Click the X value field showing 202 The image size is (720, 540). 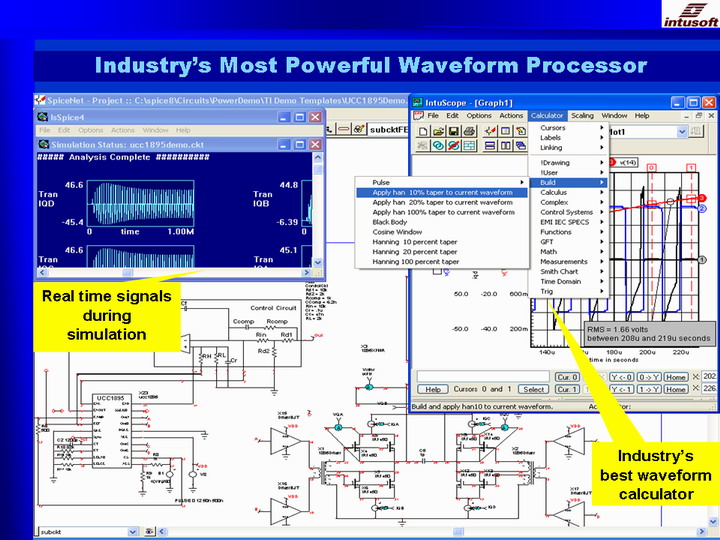709,377
